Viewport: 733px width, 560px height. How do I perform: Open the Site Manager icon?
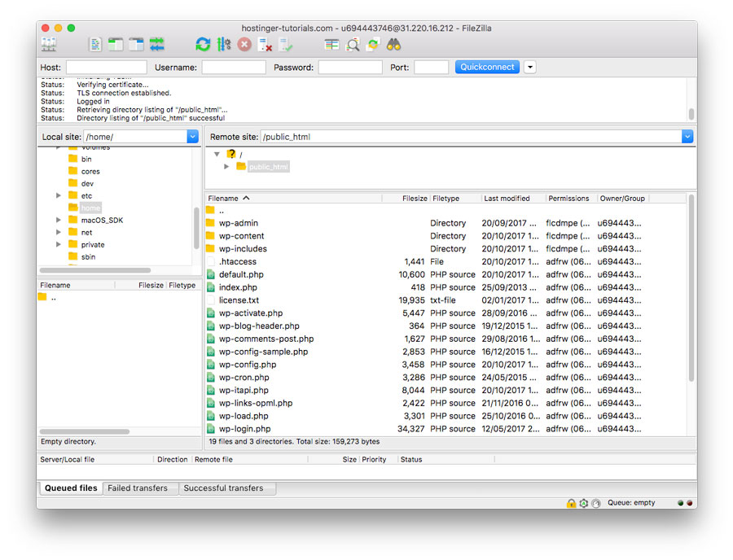49,45
